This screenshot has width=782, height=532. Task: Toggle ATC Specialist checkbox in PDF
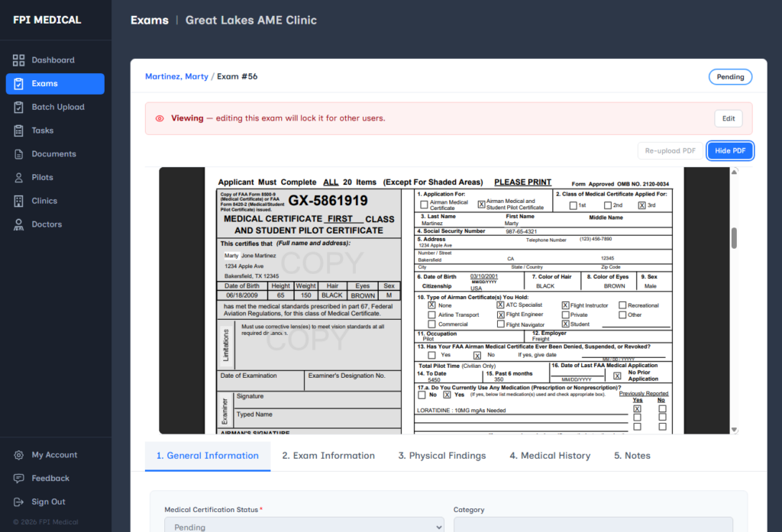500,305
